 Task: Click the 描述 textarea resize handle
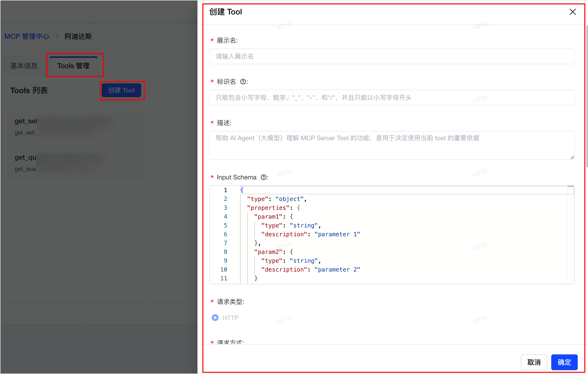[572, 157]
